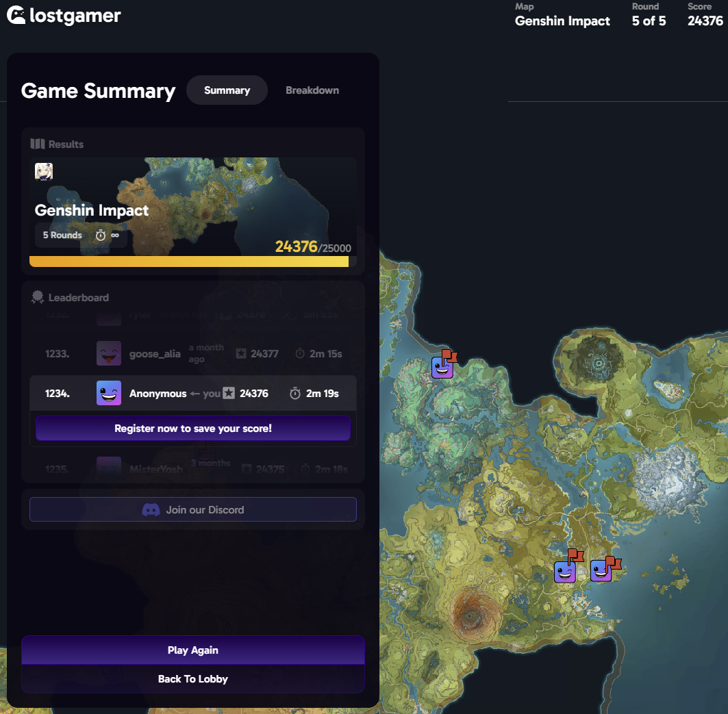Viewport: 728px width, 714px height.
Task: Switch to the Summary tab
Action: (227, 90)
